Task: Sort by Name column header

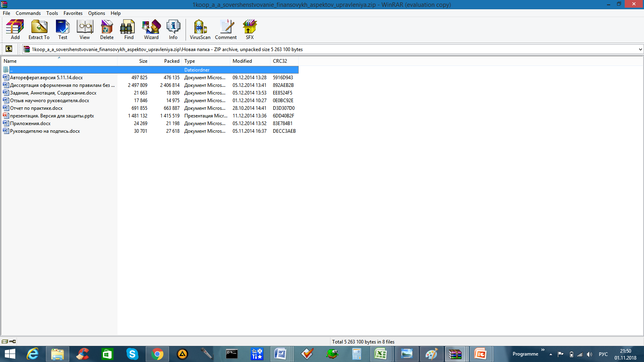Action: click(x=59, y=61)
